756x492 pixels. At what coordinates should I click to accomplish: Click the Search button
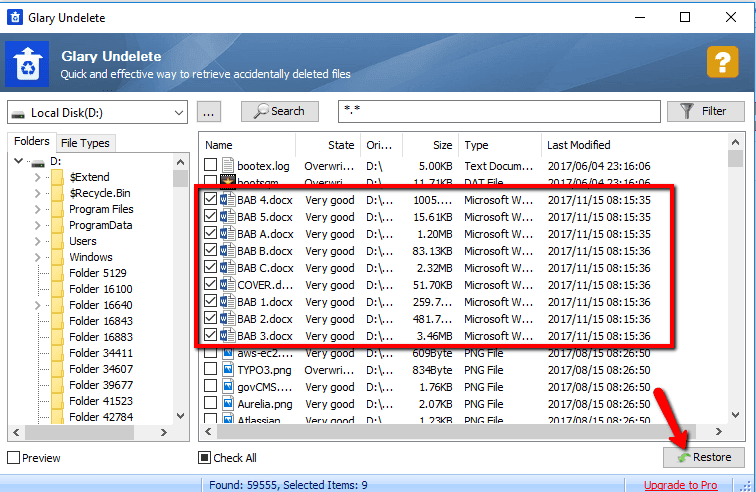point(280,111)
